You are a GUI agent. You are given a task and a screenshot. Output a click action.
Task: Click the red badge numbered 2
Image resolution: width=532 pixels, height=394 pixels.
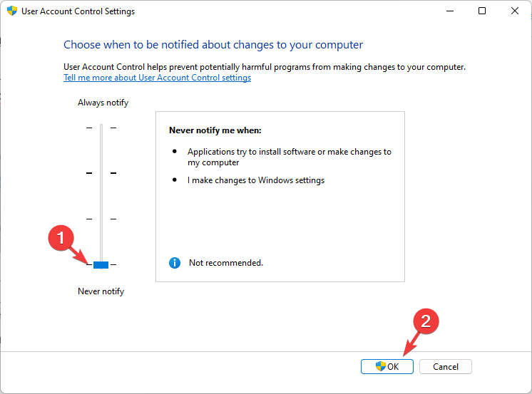[x=426, y=321]
